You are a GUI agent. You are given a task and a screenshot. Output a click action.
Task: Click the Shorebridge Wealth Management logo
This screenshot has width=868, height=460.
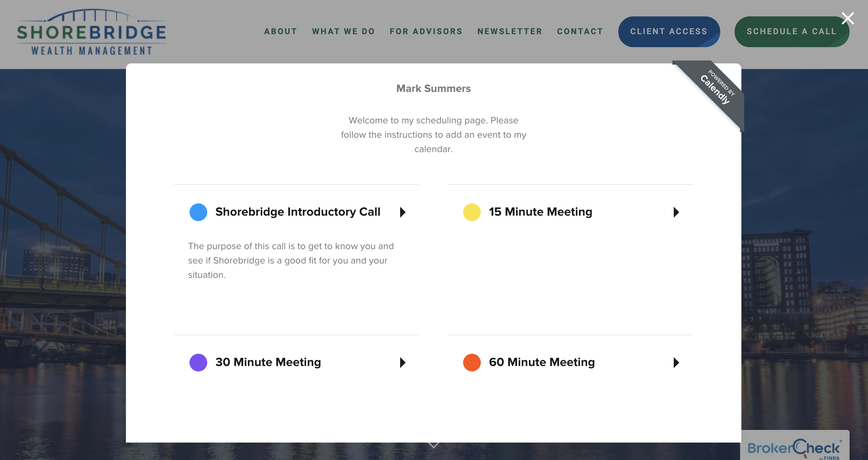coord(91,32)
